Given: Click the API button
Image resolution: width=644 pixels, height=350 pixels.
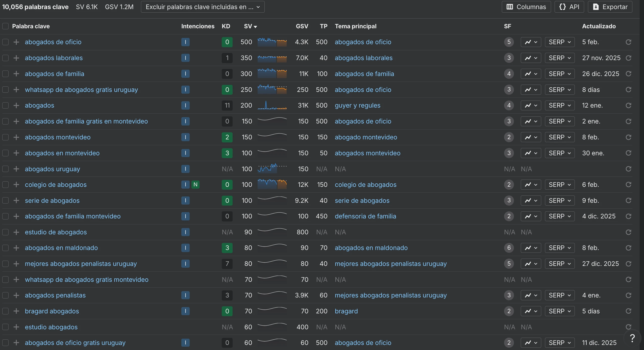Looking at the screenshot, I should (569, 7).
